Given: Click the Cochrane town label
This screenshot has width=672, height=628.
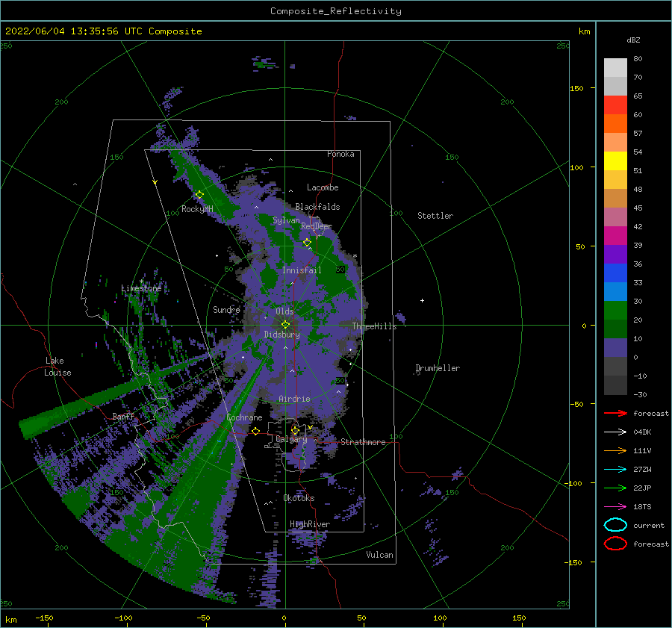Looking at the screenshot, I should [244, 417].
